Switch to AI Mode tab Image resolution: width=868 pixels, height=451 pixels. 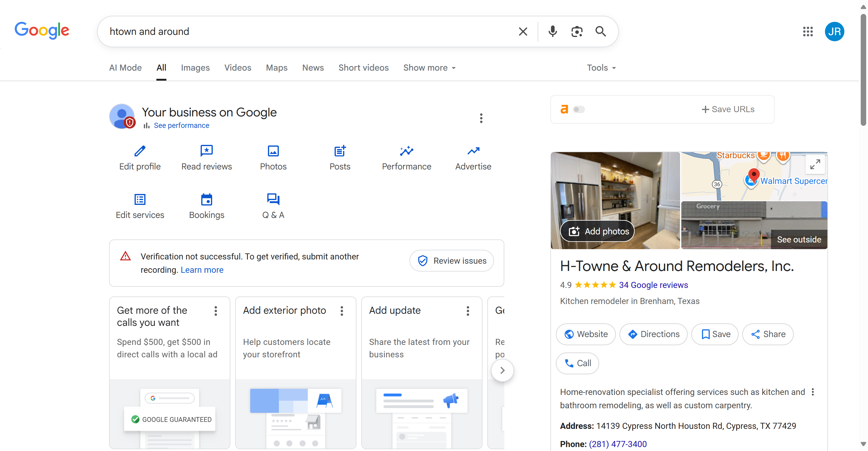click(x=125, y=68)
